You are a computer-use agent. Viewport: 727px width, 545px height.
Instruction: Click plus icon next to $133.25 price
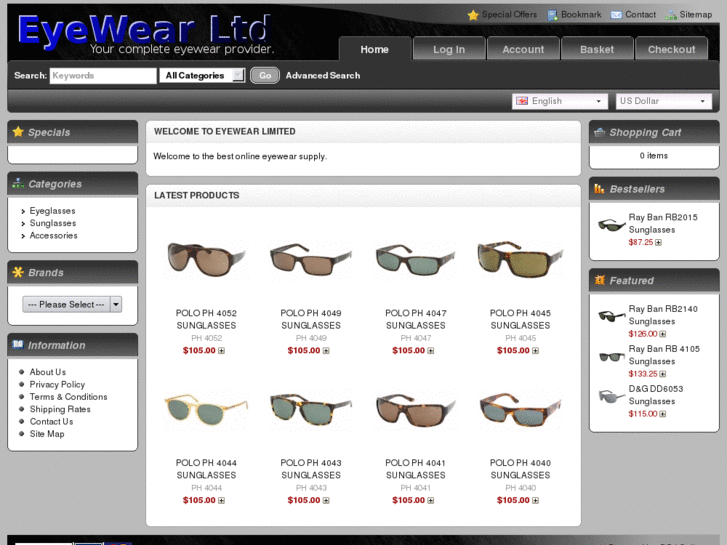[663, 374]
